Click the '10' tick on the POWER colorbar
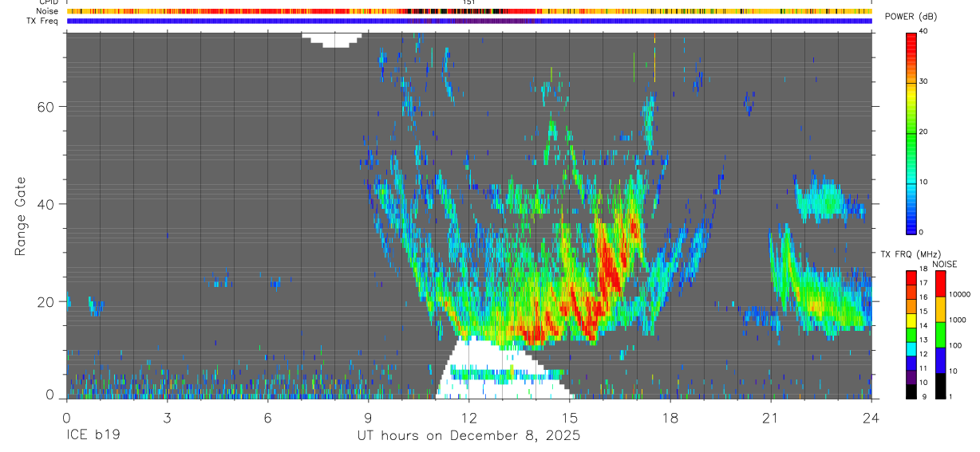 click(925, 182)
